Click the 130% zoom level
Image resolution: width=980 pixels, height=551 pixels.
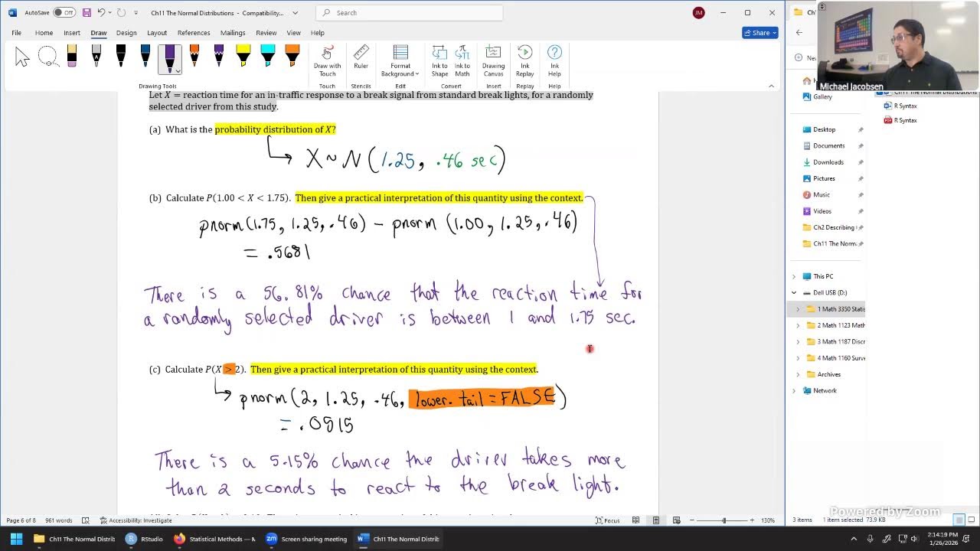pos(767,520)
